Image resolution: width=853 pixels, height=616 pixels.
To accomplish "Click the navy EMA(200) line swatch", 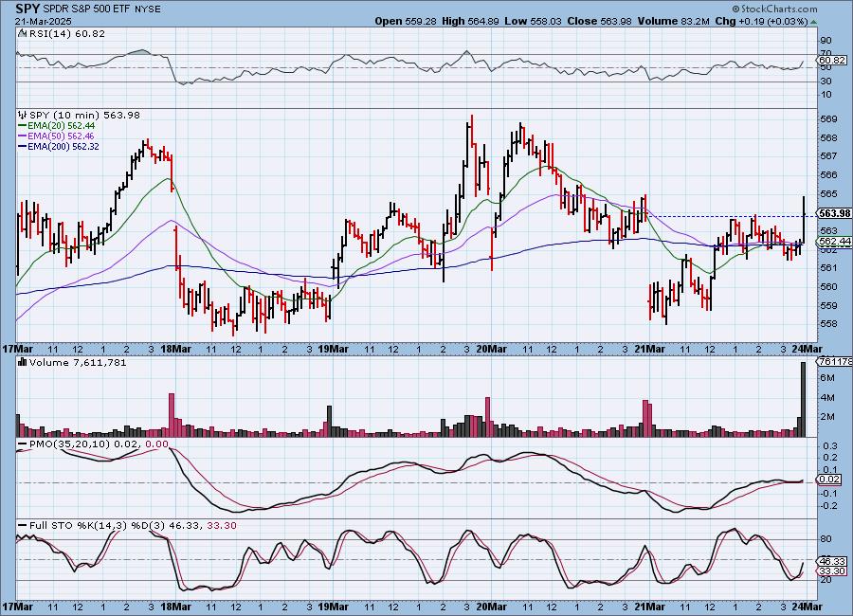I will click(23, 146).
